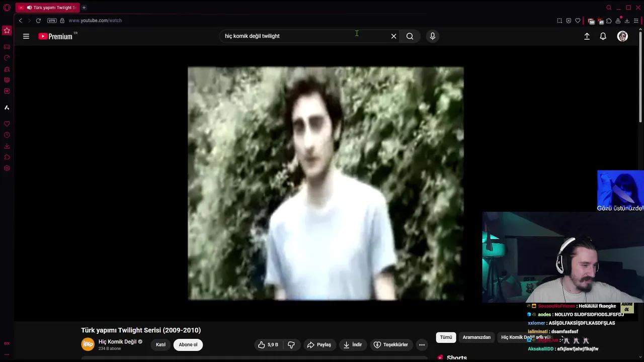Submit search with magnifier button

pyautogui.click(x=410, y=36)
